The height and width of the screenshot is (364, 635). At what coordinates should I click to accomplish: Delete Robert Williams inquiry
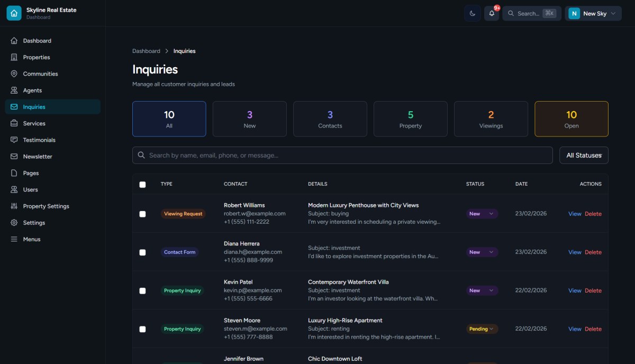tap(593, 214)
